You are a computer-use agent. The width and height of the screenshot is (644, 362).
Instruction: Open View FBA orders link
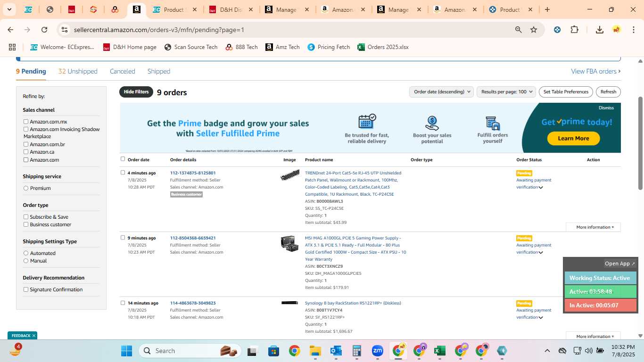pos(596,71)
